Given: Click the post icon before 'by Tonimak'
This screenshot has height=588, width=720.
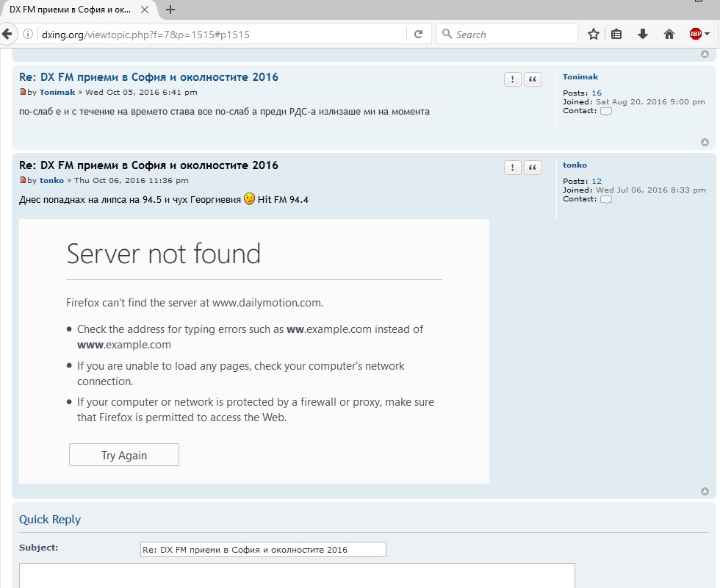Looking at the screenshot, I should click(23, 92).
